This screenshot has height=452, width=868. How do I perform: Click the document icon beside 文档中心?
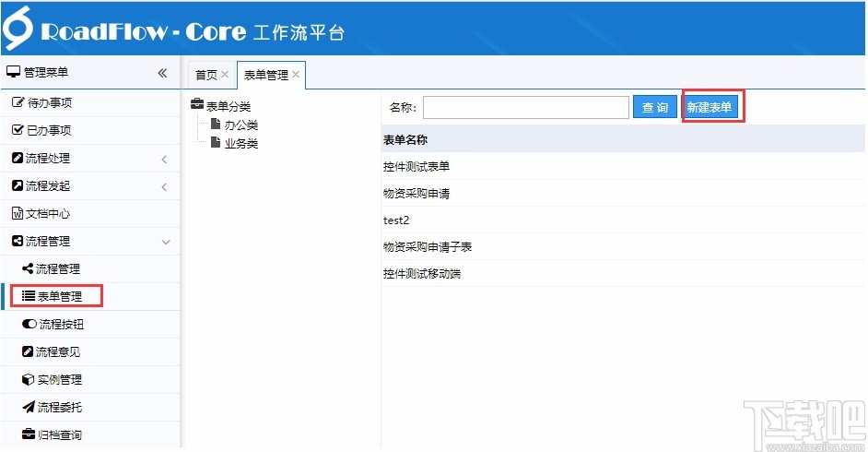18,213
